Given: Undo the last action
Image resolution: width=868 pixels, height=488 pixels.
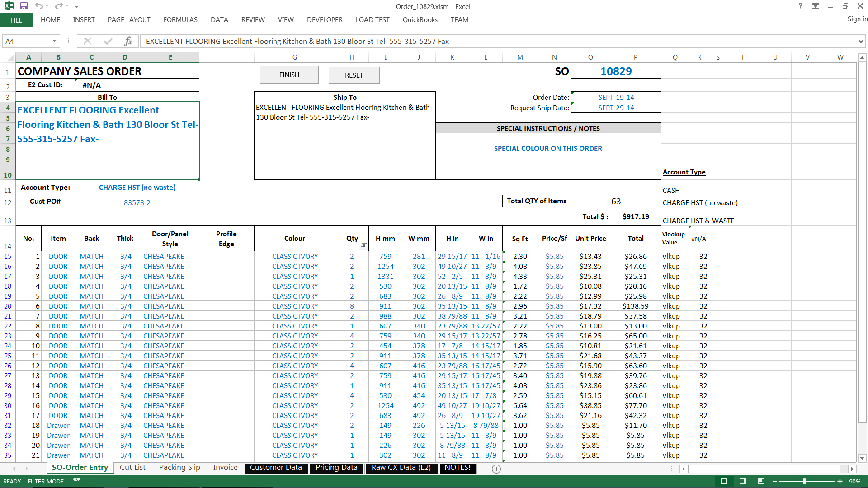Looking at the screenshot, I should (40, 6).
